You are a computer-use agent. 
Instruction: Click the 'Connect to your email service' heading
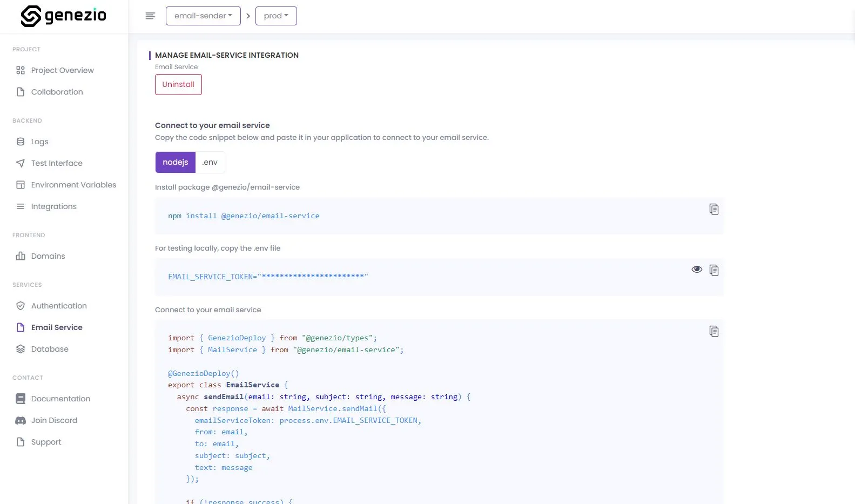pos(212,125)
